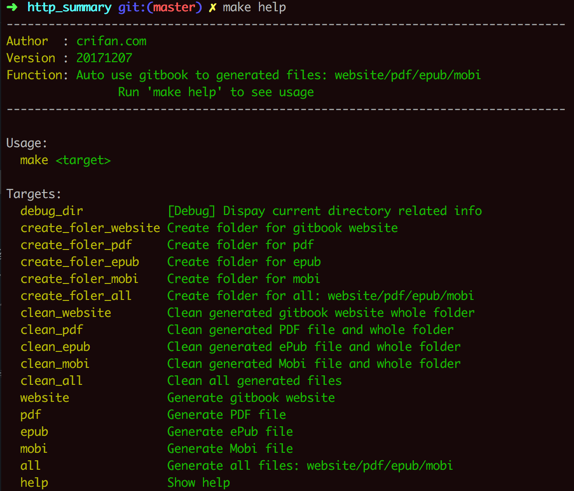
Task: Click the version number 20171207
Action: (104, 58)
